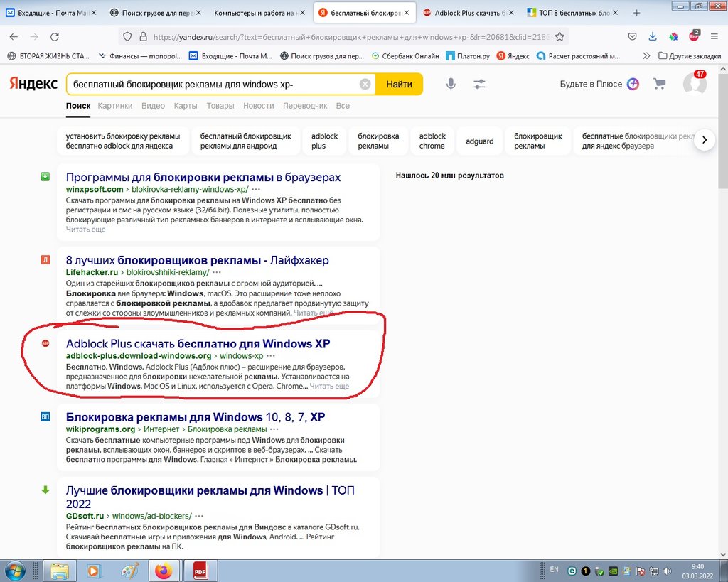Image resolution: width=728 pixels, height=582 pixels.
Task: Launch Firefox from the taskbar
Action: pos(164,571)
